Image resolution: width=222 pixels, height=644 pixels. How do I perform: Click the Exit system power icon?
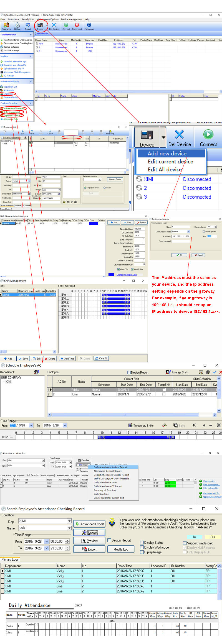[x=89, y=25]
